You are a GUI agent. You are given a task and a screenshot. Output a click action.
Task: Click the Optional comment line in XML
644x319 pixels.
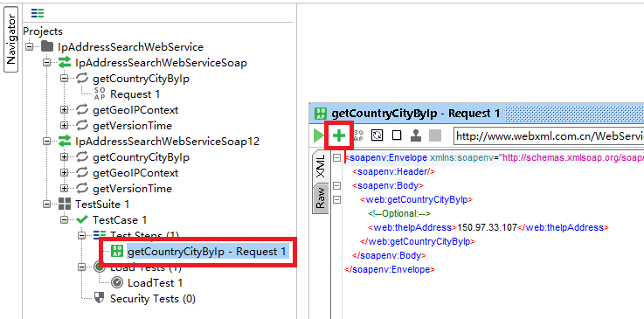(x=399, y=213)
